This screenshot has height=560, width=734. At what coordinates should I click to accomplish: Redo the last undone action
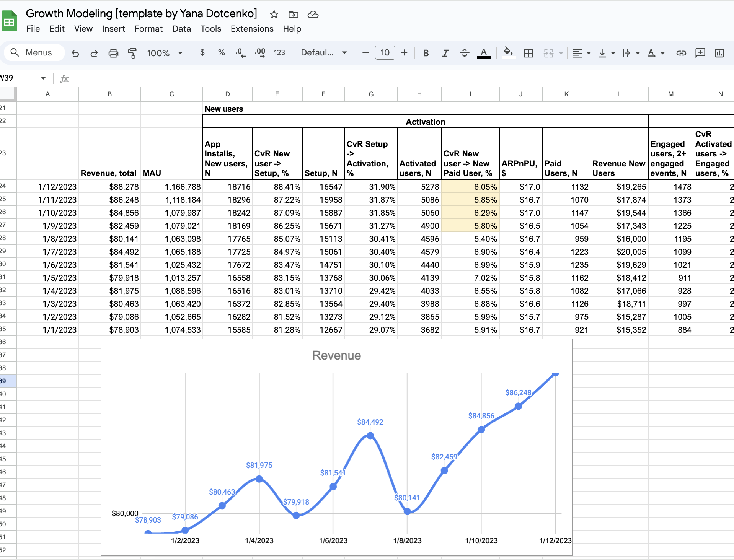[x=94, y=53]
